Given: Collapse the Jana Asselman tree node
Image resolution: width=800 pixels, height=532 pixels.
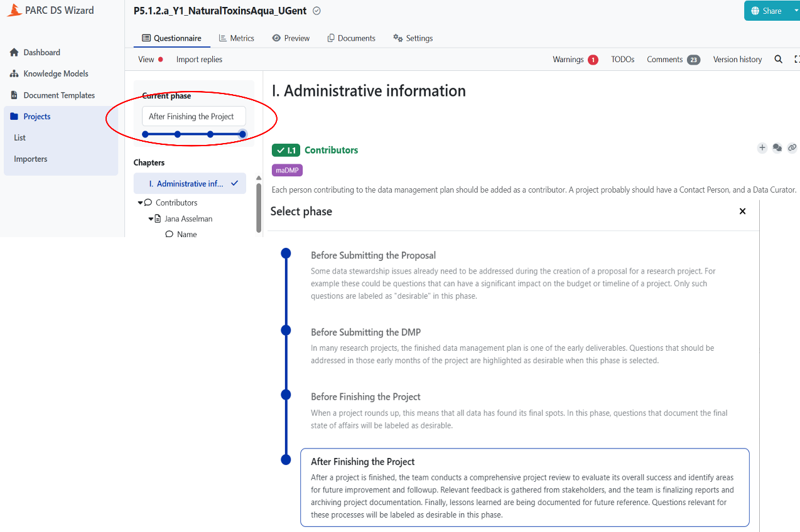Looking at the screenshot, I should click(151, 219).
